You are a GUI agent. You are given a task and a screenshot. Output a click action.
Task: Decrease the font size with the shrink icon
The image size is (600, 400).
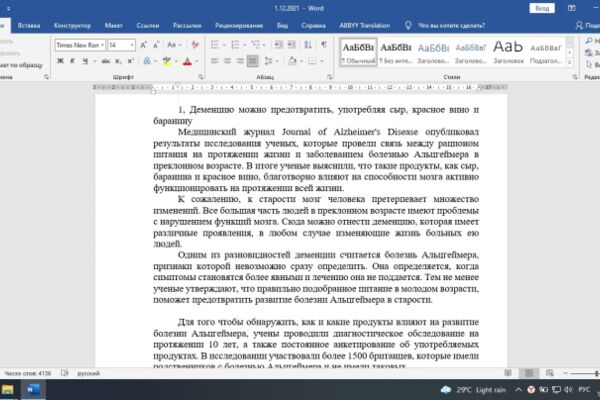[156, 45]
